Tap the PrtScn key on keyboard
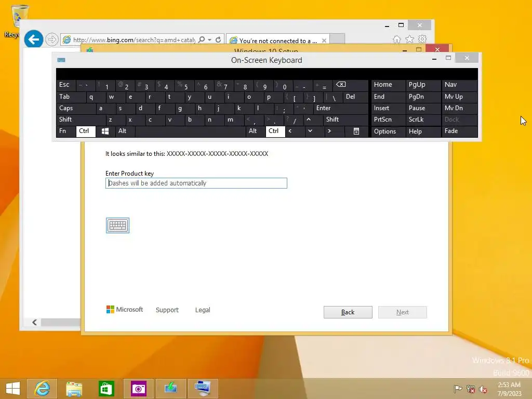Screen dimensions: 532x399 [x=388, y=119]
